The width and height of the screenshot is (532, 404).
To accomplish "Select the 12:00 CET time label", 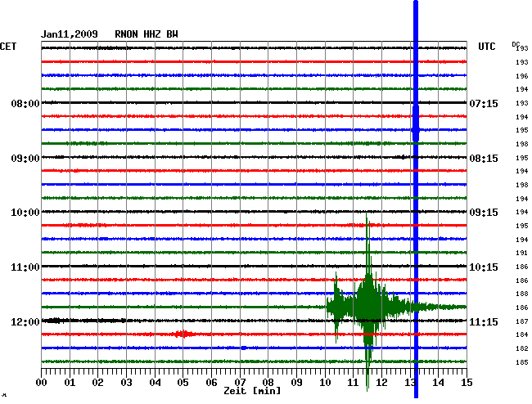I will [x=25, y=321].
